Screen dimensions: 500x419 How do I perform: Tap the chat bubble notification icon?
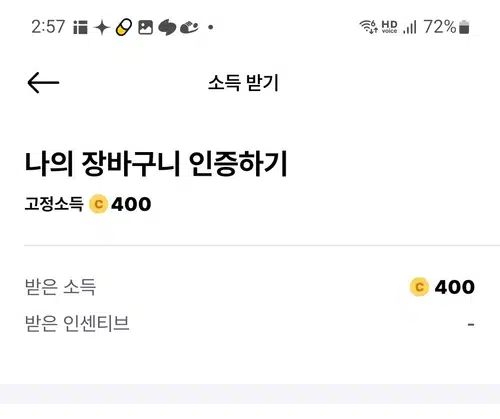(167, 27)
